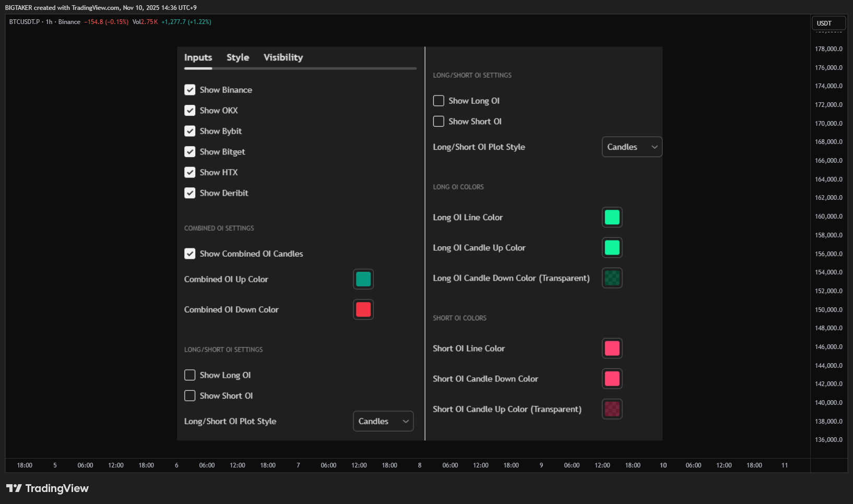Click the +1,277.7 (+1.22%) value
Image resolution: width=853 pixels, height=504 pixels.
point(186,22)
